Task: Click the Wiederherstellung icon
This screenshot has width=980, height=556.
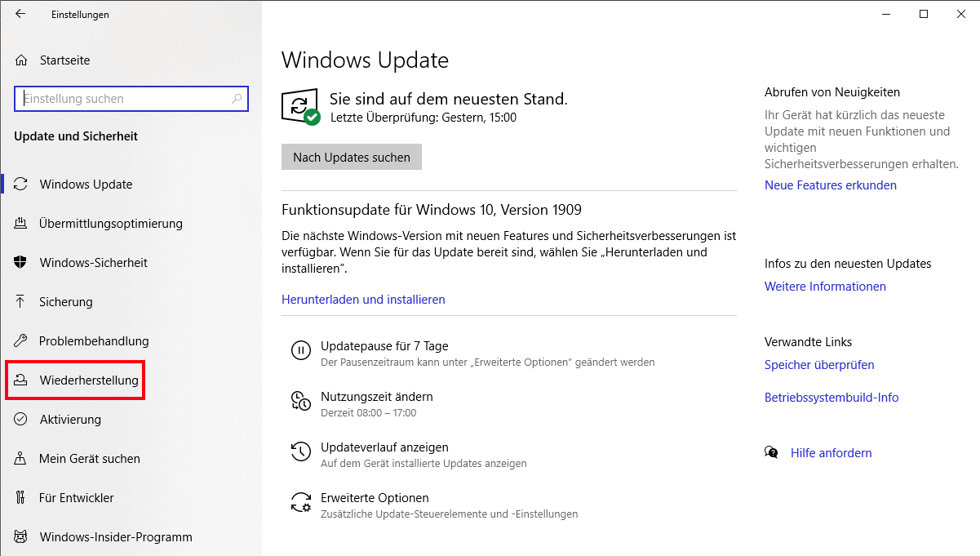Action: coord(21,380)
